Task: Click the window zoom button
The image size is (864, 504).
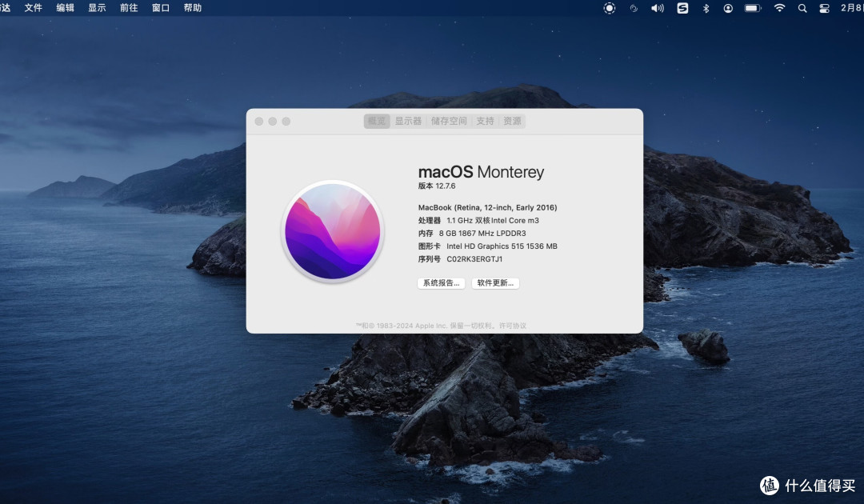Action: click(x=286, y=121)
